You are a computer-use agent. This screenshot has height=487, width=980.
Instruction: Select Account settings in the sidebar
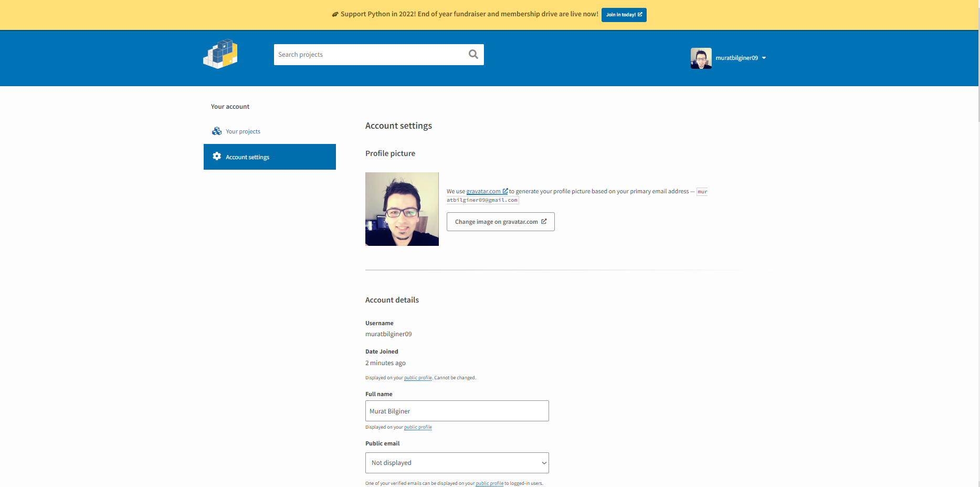(x=247, y=157)
